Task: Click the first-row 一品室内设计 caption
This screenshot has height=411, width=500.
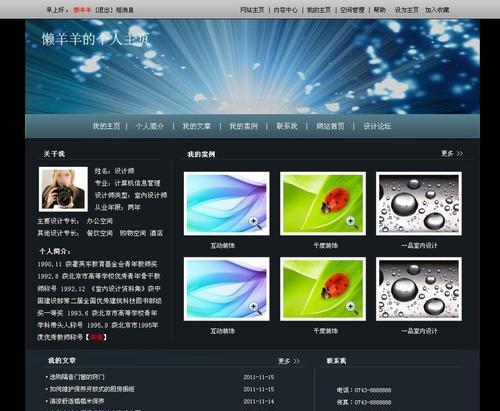Action: click(419, 246)
